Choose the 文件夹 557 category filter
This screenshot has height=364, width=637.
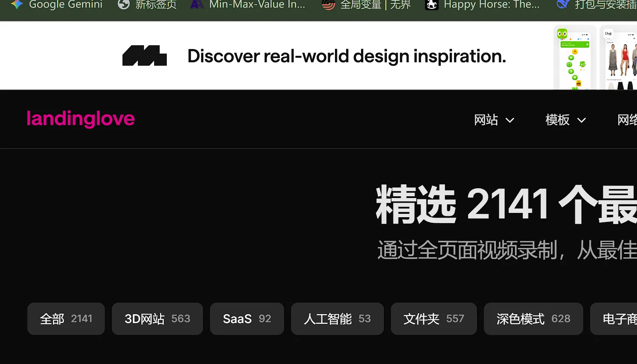(x=434, y=319)
